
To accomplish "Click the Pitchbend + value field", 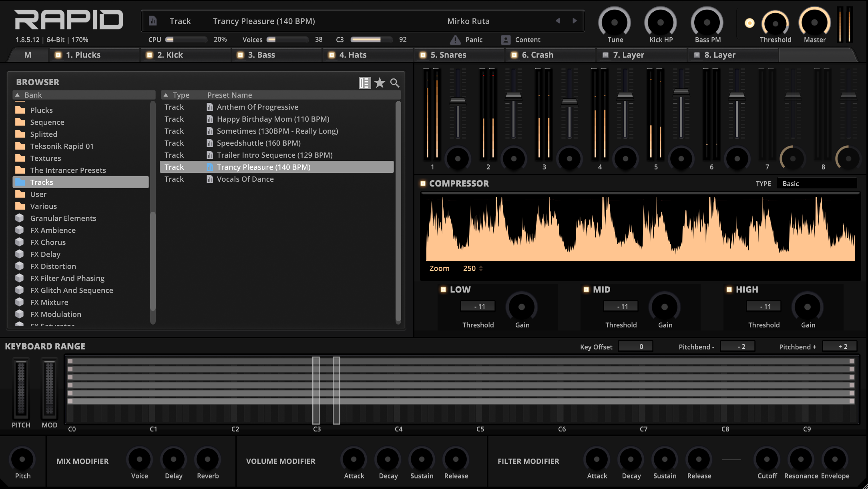I will coord(840,346).
